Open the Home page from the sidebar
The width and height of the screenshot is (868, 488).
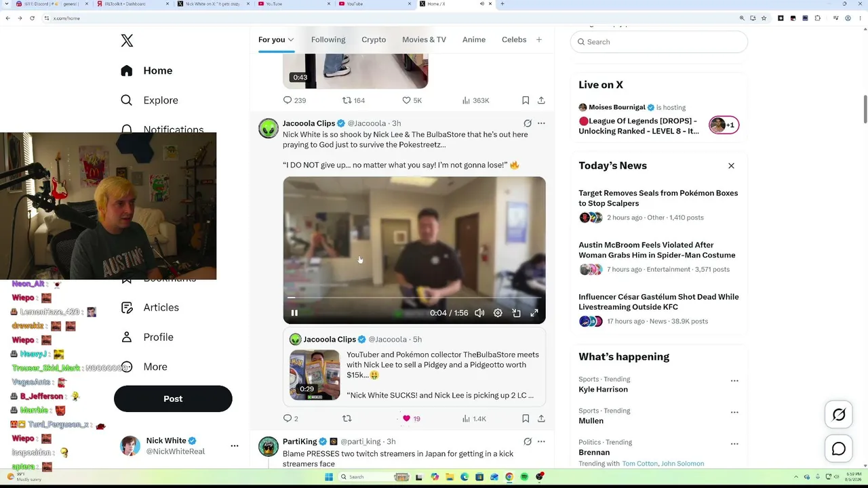[x=146, y=70]
